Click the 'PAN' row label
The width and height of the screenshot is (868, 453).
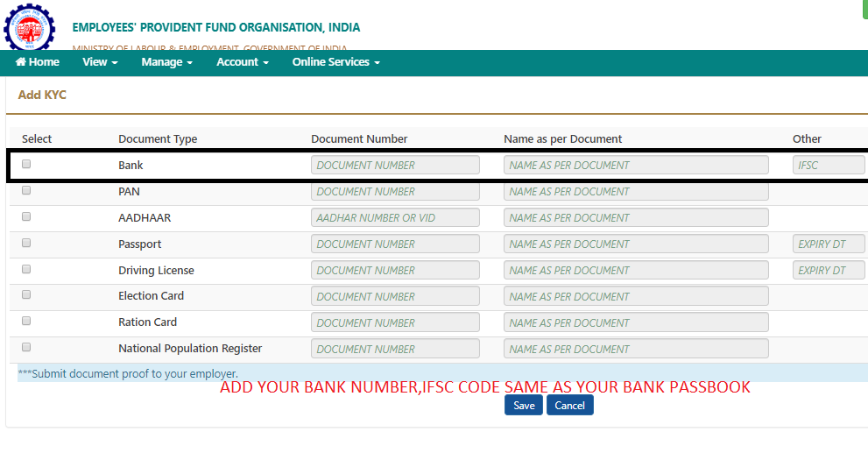129,192
